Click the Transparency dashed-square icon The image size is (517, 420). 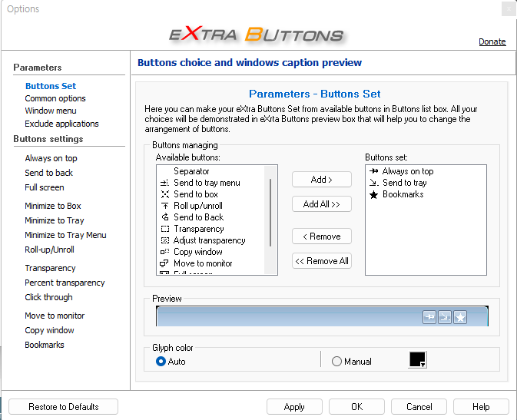click(165, 229)
